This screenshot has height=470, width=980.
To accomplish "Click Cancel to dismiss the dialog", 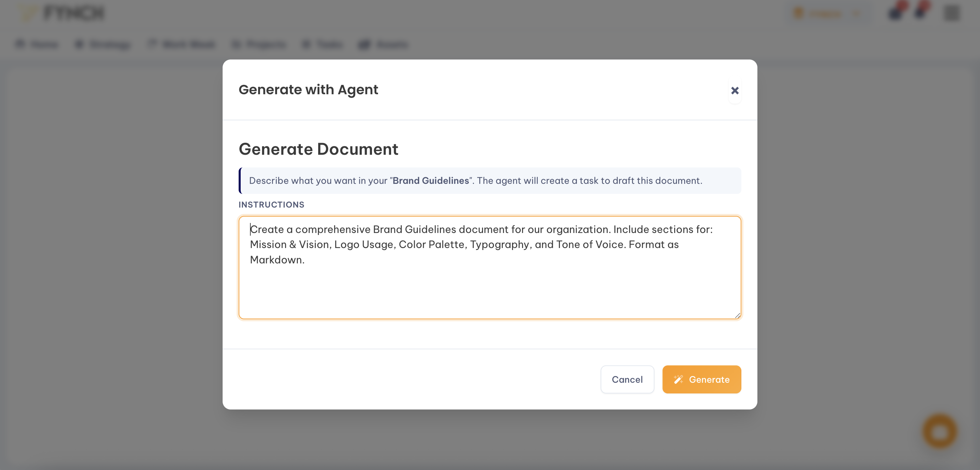I will click(x=627, y=379).
